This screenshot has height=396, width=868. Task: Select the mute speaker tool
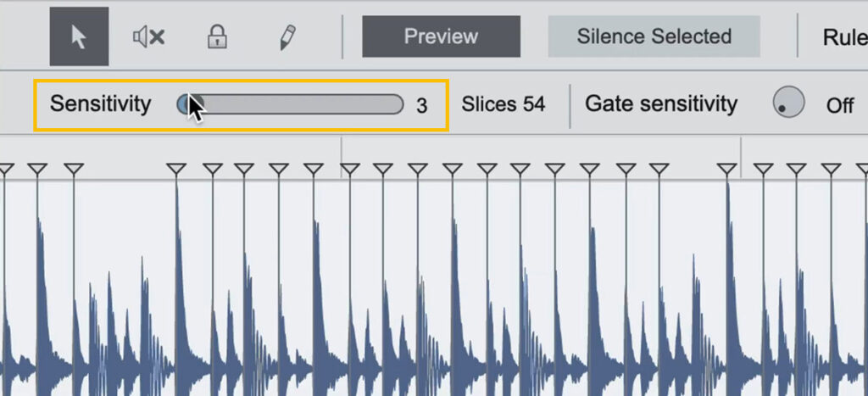[148, 36]
